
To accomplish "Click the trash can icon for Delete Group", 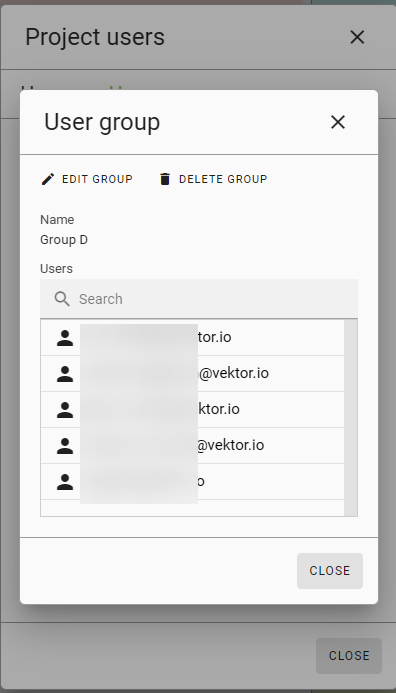I will 165,179.
